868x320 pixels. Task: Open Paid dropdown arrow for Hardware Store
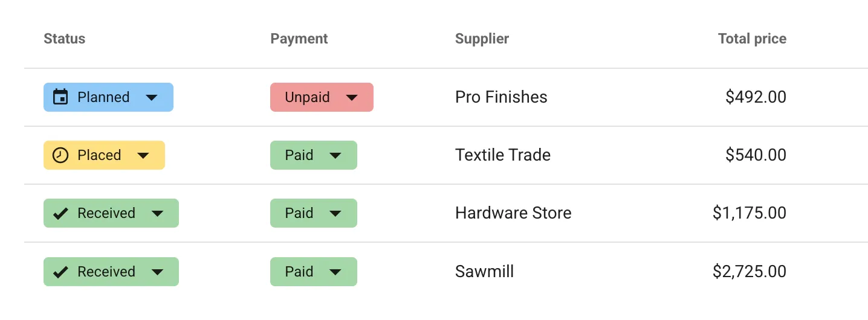pyautogui.click(x=335, y=214)
